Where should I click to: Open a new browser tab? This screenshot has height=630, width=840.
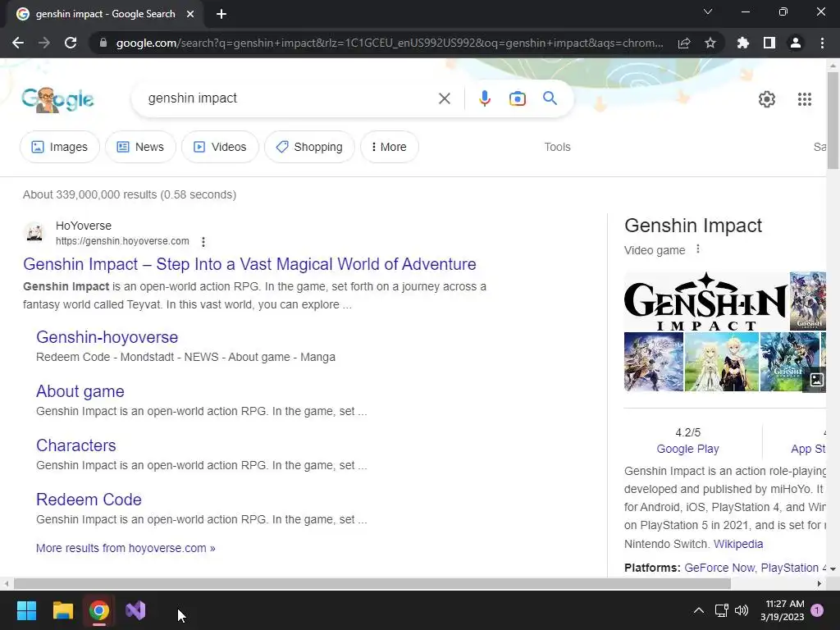pyautogui.click(x=221, y=14)
